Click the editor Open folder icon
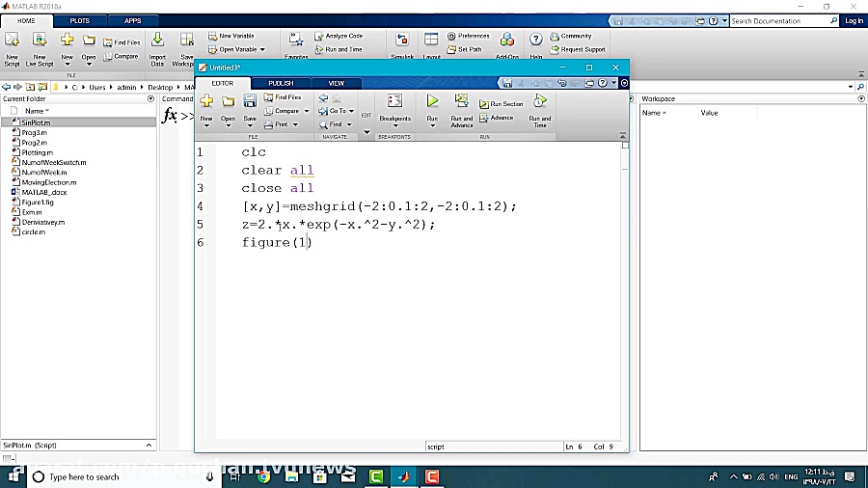 pos(228,101)
